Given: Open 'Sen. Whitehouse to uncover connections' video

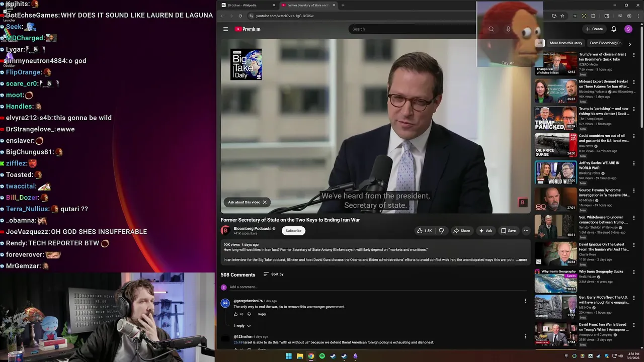Looking at the screenshot, I should coord(603,220).
